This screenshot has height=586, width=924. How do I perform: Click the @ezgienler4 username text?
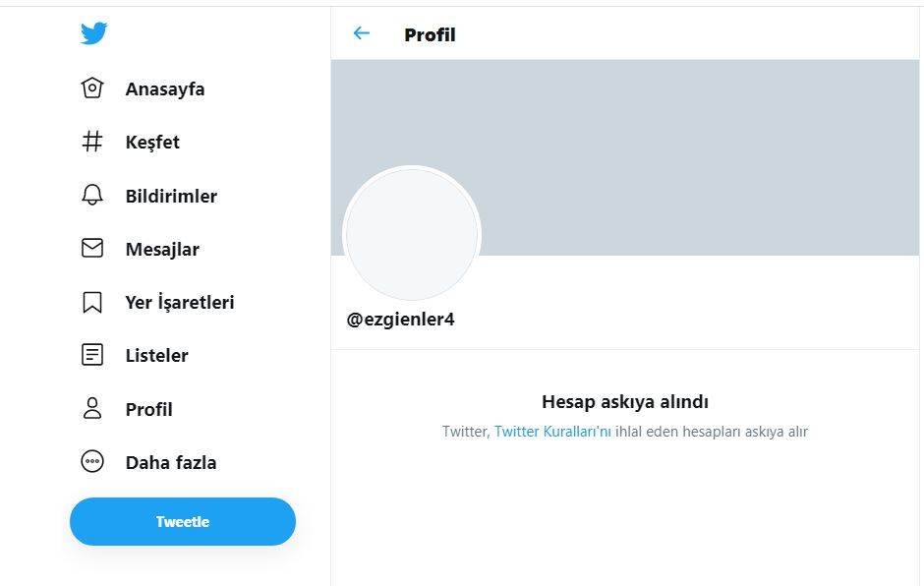pyautogui.click(x=401, y=320)
